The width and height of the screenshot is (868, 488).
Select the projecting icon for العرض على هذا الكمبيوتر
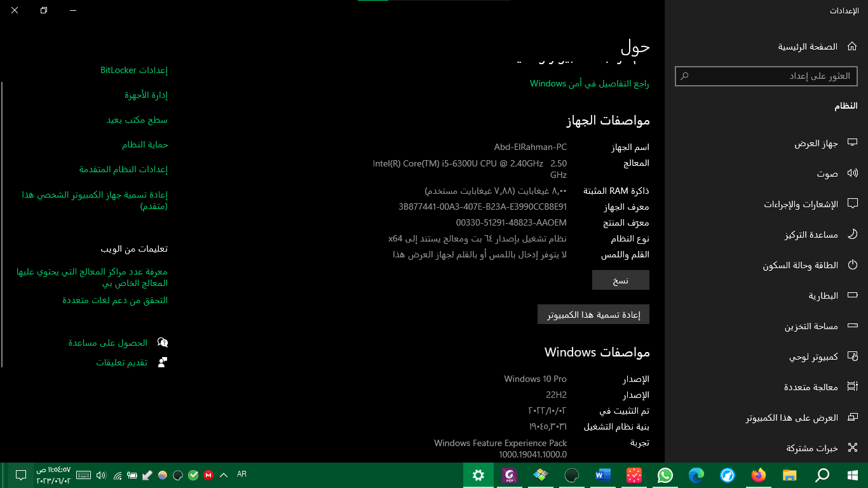point(853,417)
